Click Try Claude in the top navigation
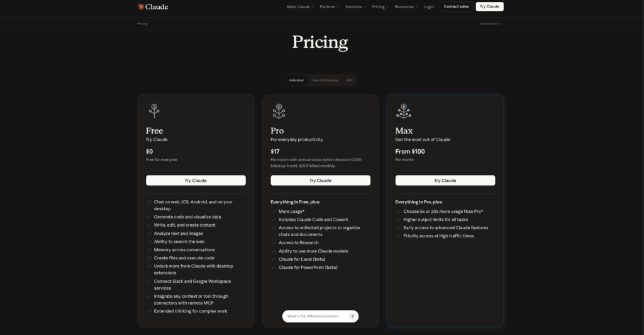644x335 pixels. [489, 7]
